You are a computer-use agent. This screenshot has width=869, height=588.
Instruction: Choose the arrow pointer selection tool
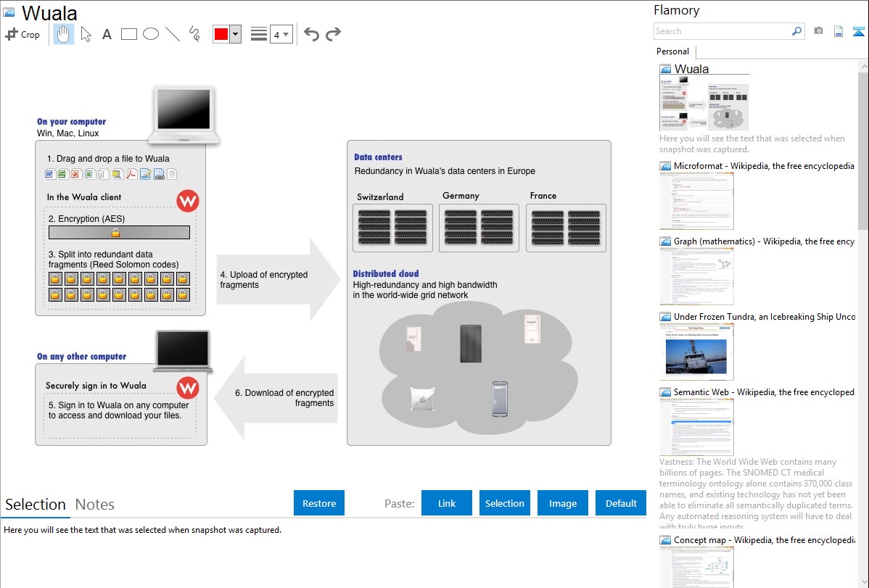[86, 34]
